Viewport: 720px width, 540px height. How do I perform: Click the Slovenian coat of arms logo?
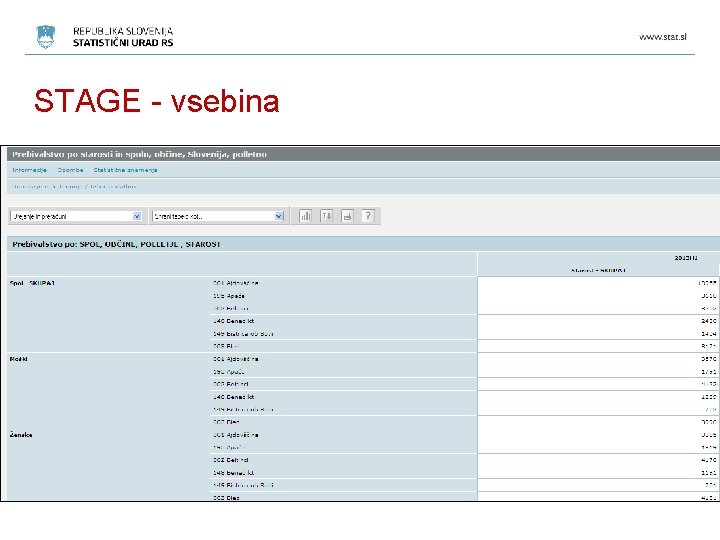click(45, 37)
